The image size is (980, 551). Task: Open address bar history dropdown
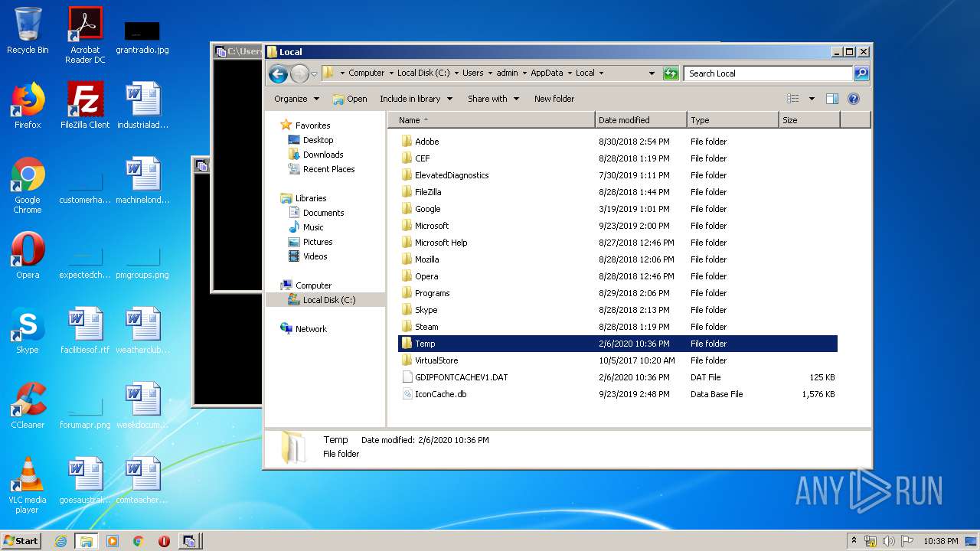point(652,73)
